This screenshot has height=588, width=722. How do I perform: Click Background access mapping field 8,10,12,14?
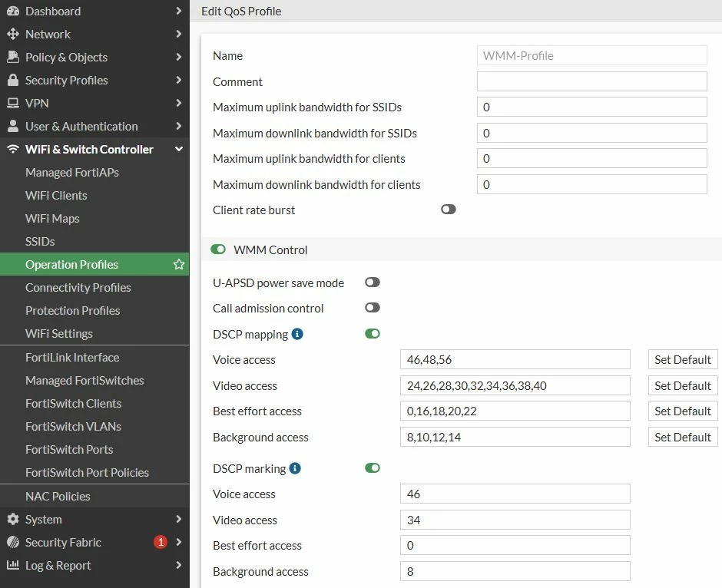coord(515,437)
